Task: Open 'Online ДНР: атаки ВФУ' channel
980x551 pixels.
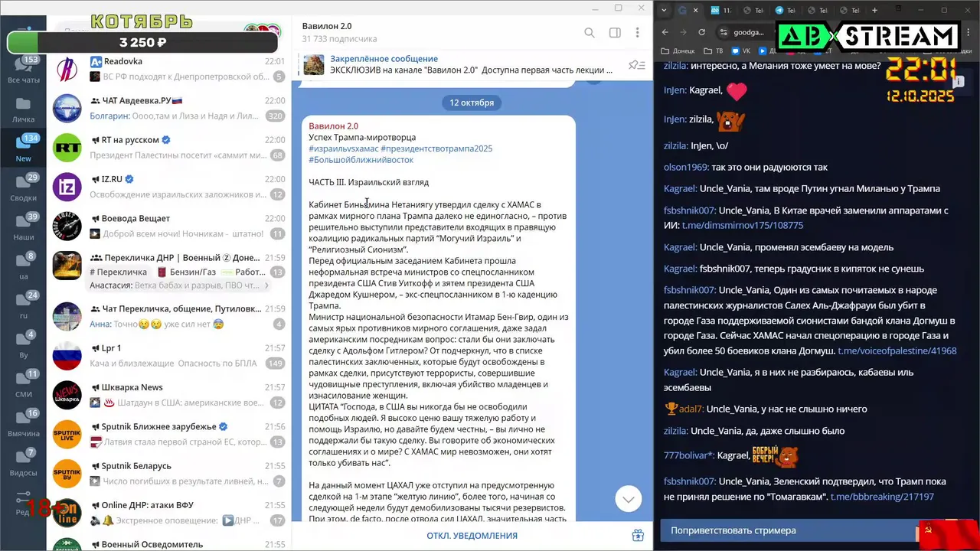Action: coord(168,513)
